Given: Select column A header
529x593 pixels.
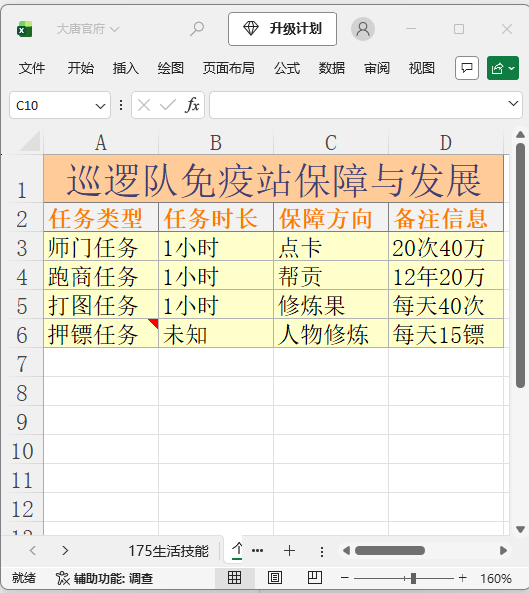Looking at the screenshot, I should [x=101, y=143].
